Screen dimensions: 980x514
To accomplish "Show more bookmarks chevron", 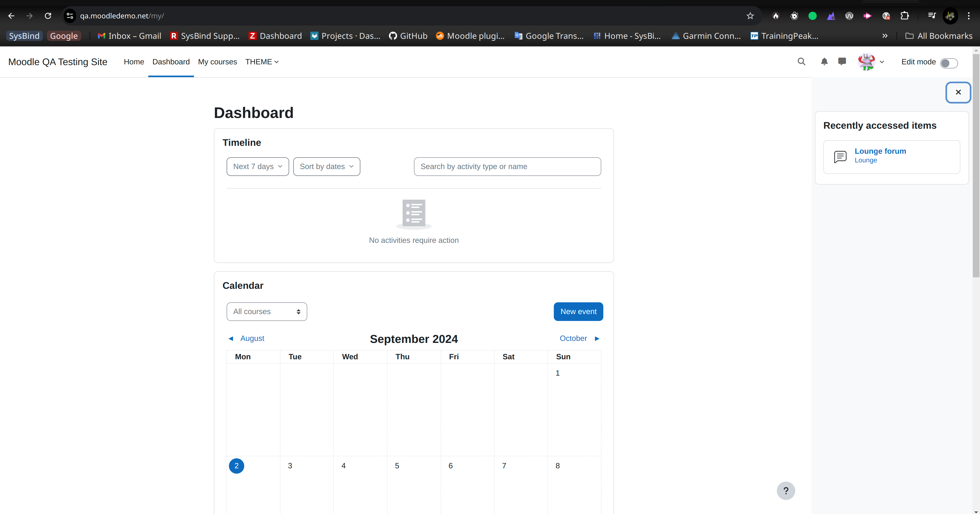I will pos(885,36).
